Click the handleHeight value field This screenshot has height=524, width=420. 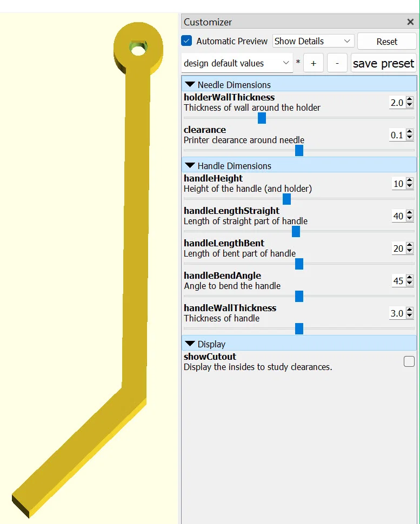[398, 184]
